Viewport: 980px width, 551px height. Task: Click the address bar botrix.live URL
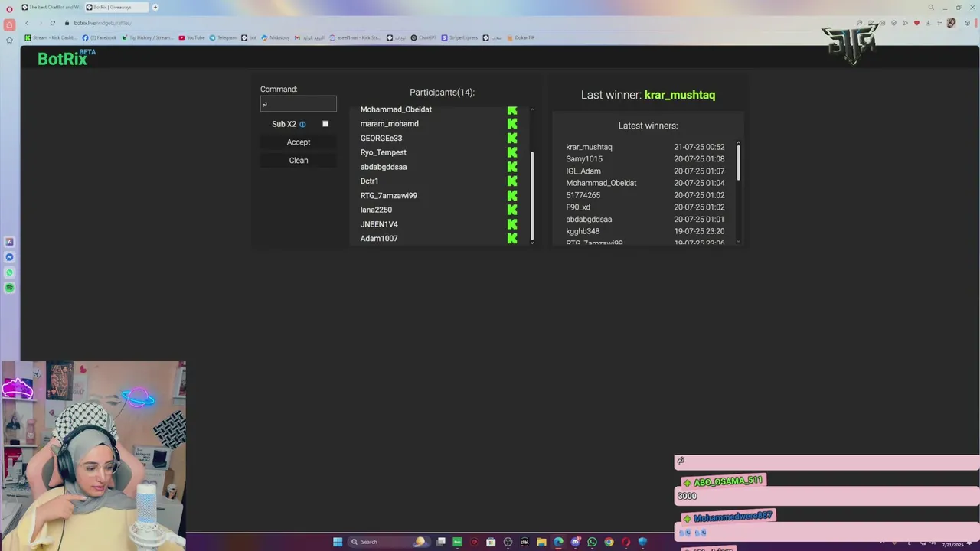click(103, 23)
